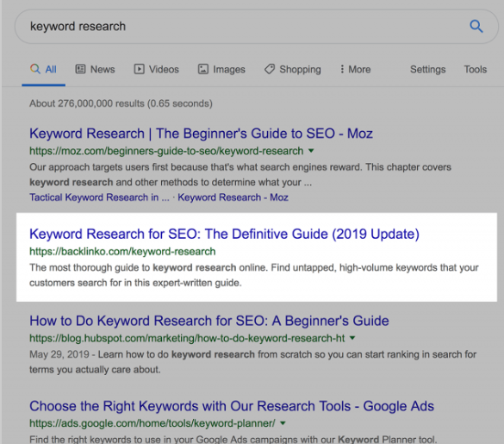This screenshot has height=444, width=504.
Task: Click the ads.google.com keyword-planner URL text
Action: click(152, 423)
